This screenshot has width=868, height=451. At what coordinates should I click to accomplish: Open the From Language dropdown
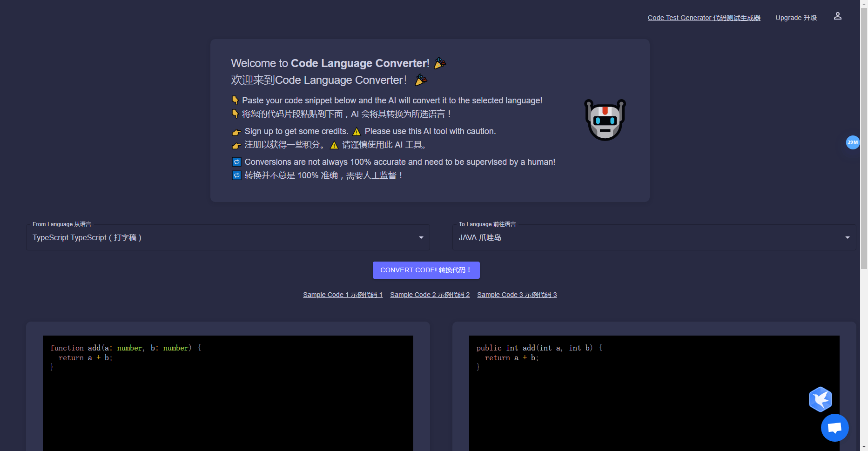coord(228,237)
